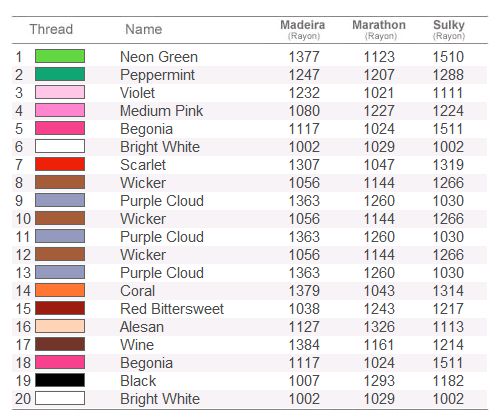Click the Madeira column header
The image size is (500, 420).
coord(303,30)
